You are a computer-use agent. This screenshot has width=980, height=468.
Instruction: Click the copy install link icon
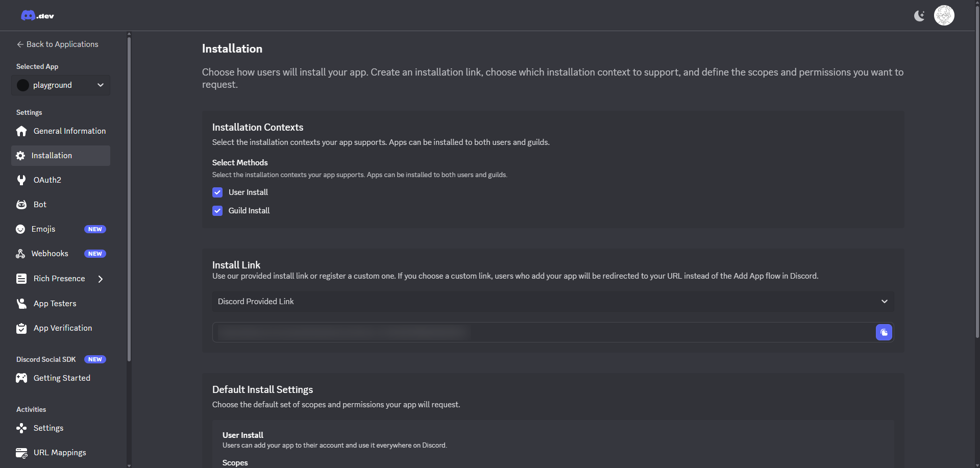click(x=884, y=332)
